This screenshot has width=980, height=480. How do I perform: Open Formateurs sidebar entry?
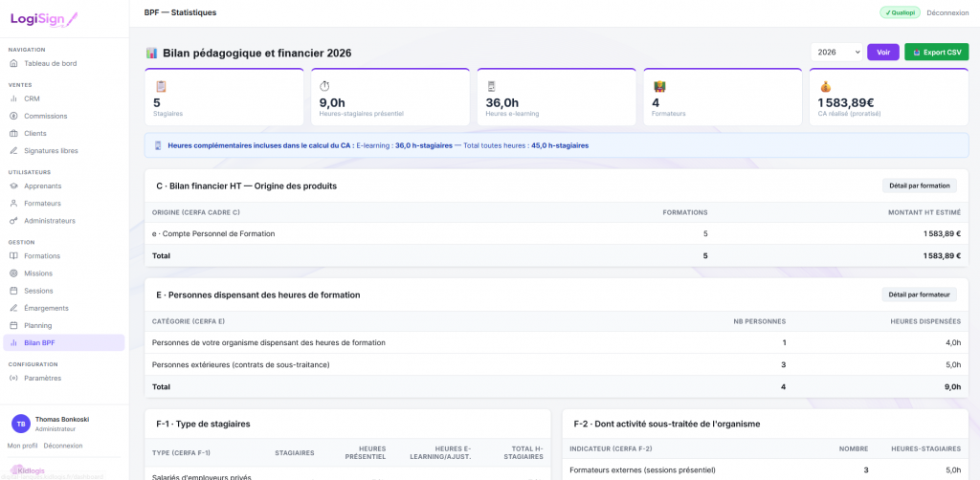click(x=64, y=203)
